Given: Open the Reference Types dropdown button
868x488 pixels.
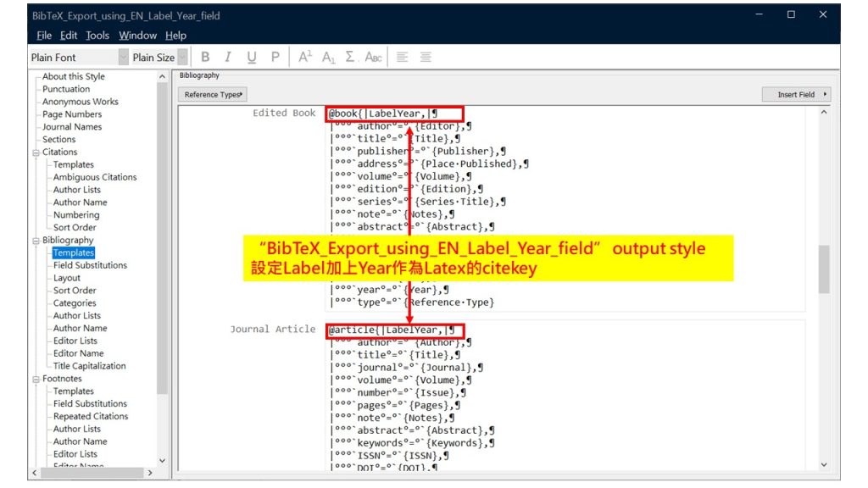Looking at the screenshot, I should pos(213,95).
